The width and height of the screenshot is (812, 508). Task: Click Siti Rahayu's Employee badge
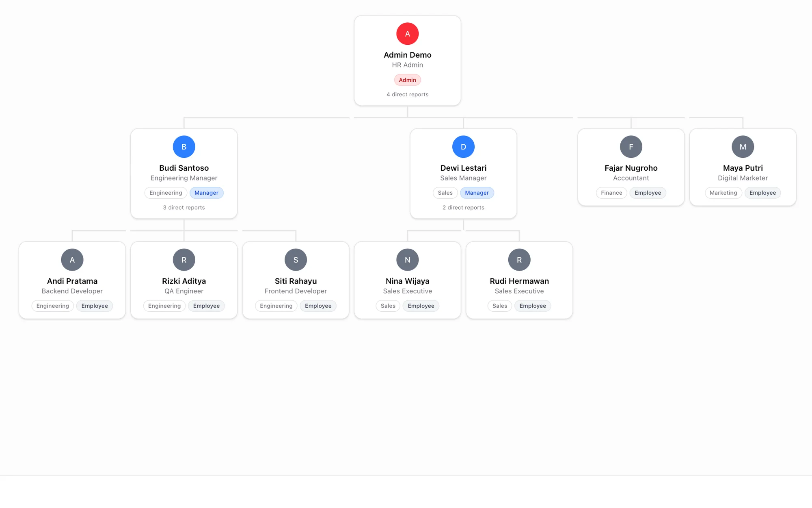click(318, 306)
